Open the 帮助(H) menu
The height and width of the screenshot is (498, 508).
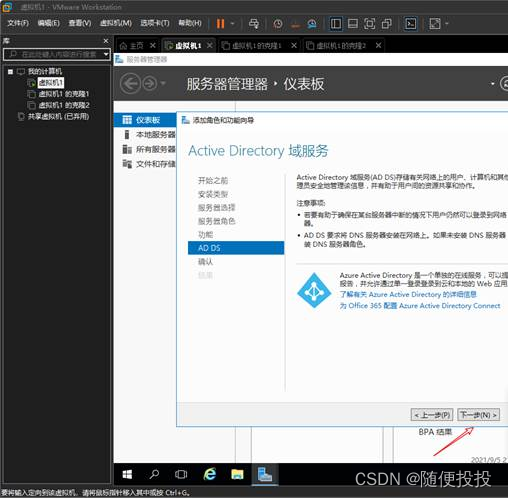click(x=190, y=23)
